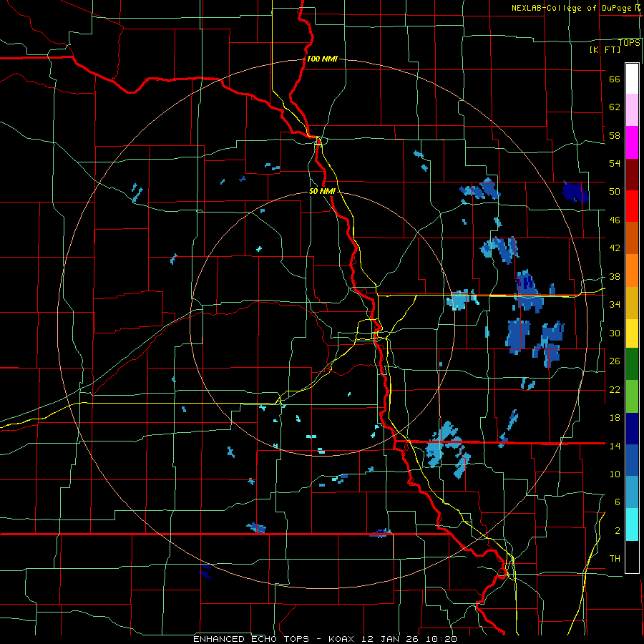Click the [K FT] units label

605,49
